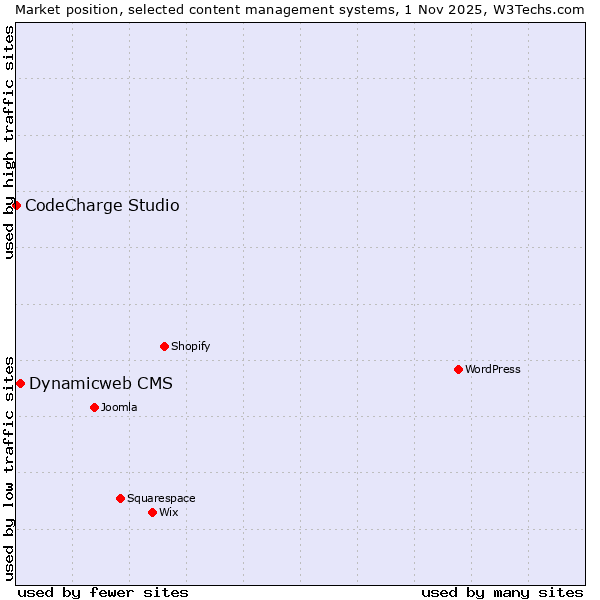The image size is (600, 600).
Task: Click the red Dynamicweb CMS data point marker
Action: pyautogui.click(x=20, y=383)
